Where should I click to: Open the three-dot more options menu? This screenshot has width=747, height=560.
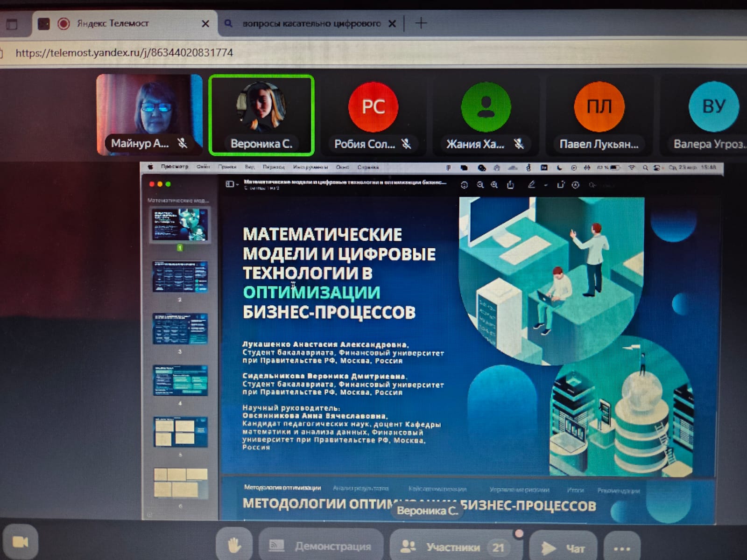621,548
